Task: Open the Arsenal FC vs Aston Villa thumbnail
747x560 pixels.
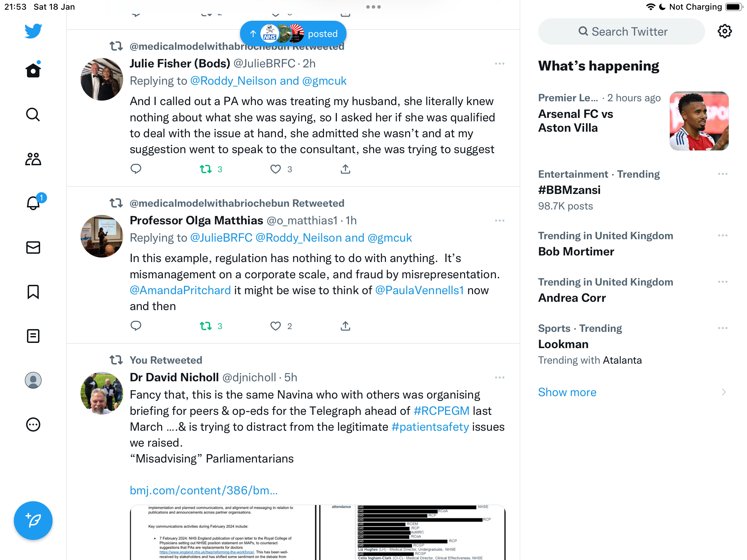Action: (x=699, y=121)
